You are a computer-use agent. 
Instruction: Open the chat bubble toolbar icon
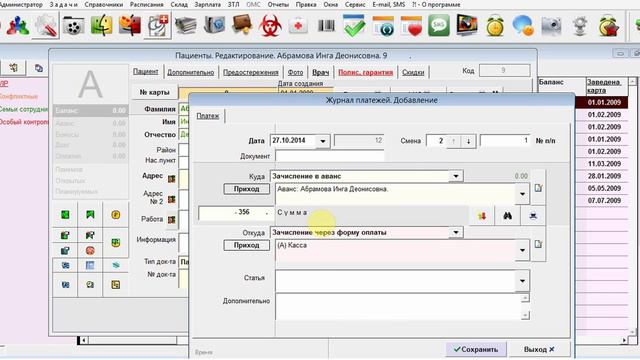tap(523, 26)
